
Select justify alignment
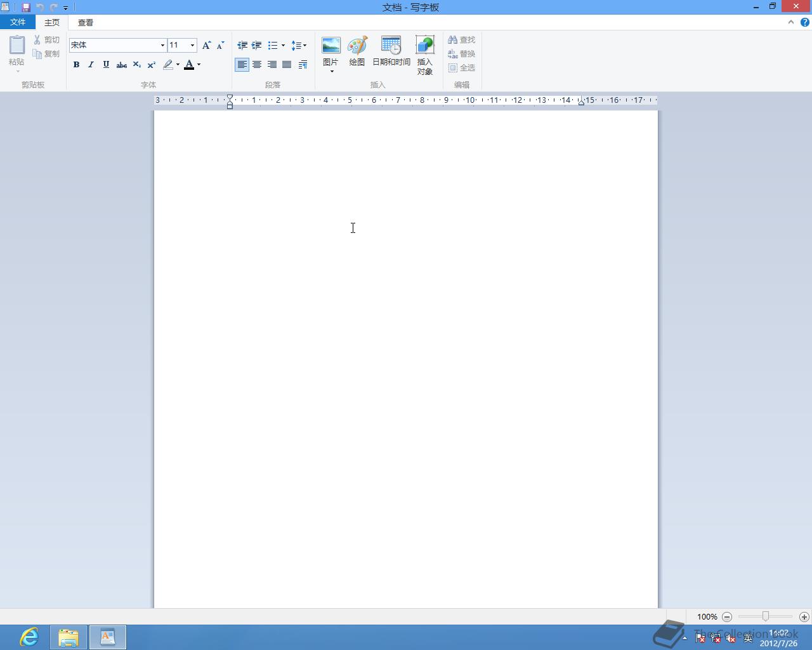pos(287,65)
